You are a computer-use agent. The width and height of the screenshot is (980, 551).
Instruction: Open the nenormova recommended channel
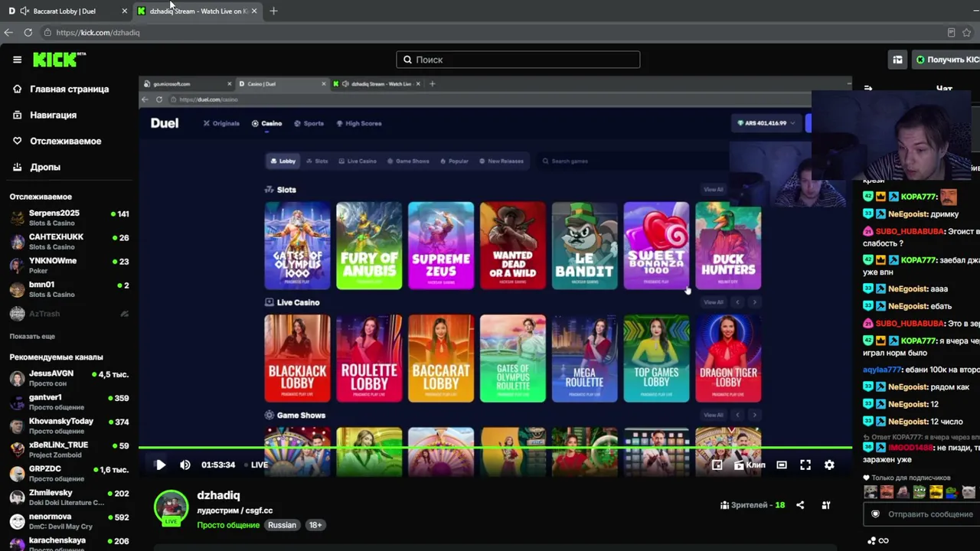tap(69, 520)
